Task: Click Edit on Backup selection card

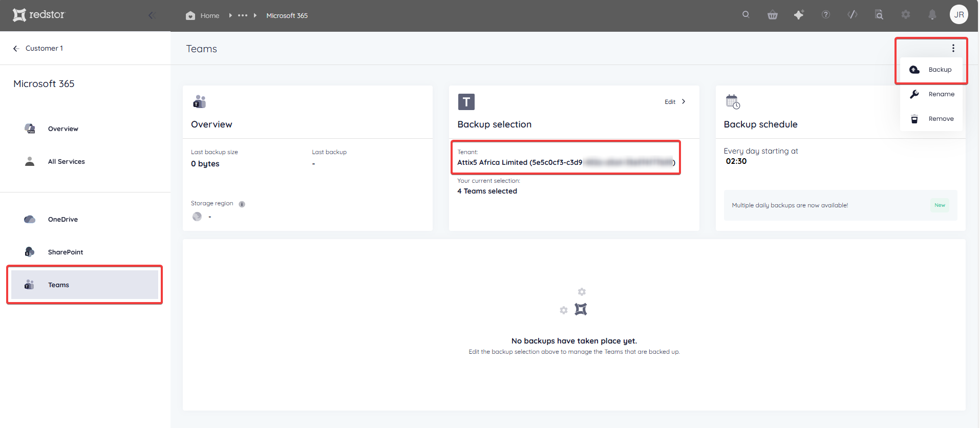Action: coord(670,102)
